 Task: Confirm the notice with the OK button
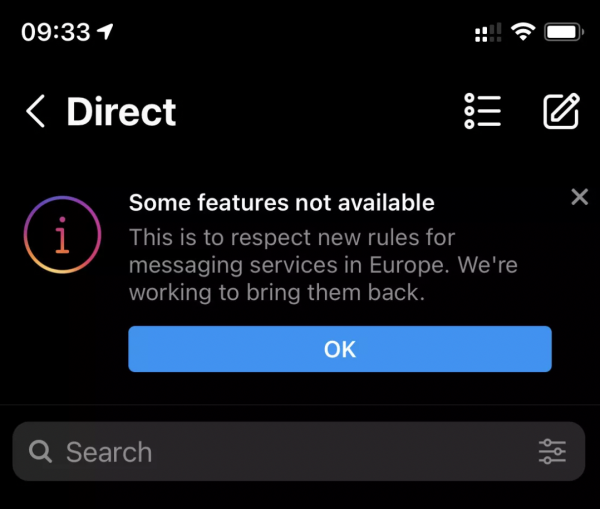click(x=340, y=349)
